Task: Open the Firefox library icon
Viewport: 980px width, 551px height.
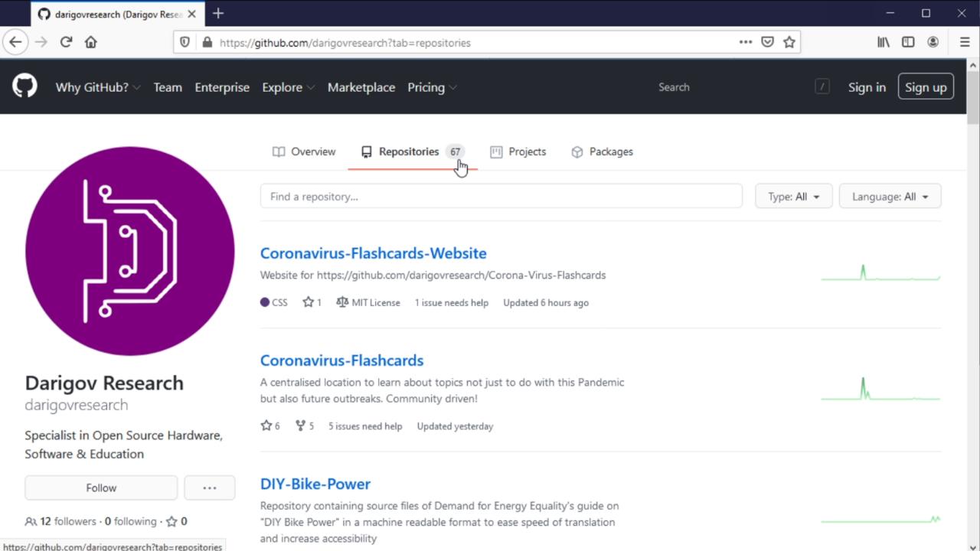Action: click(x=884, y=43)
